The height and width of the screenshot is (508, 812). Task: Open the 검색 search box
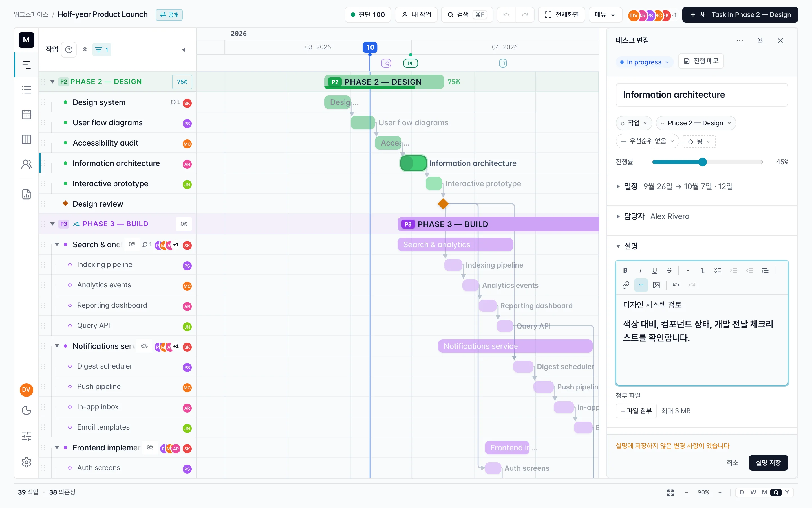pos(467,14)
